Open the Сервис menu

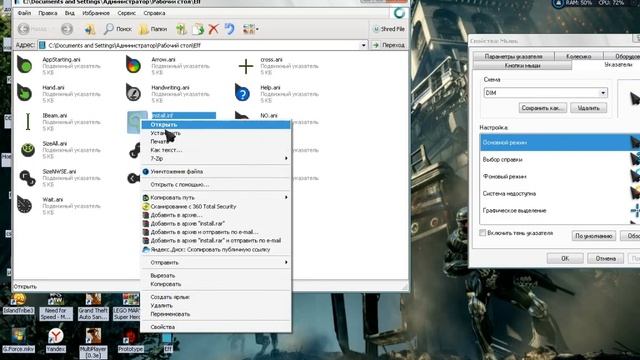click(x=127, y=13)
